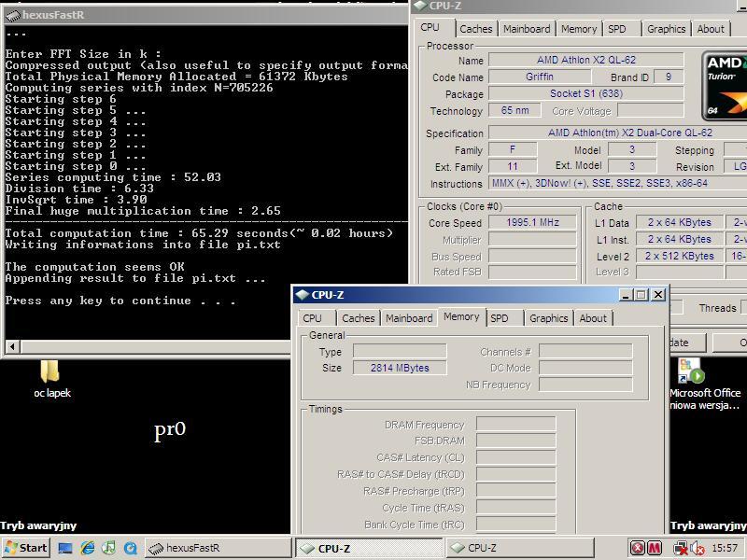Click the Code Name field Griffin

click(x=540, y=77)
